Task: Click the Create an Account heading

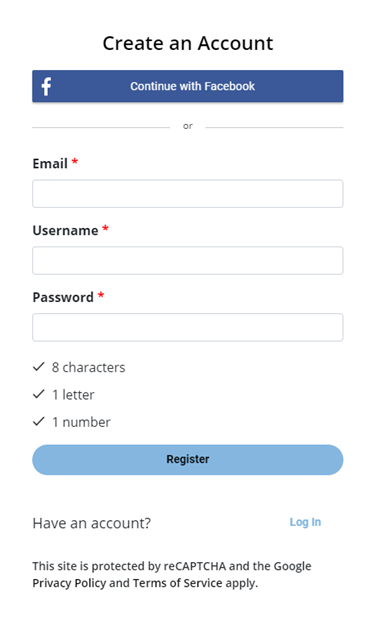Action: [188, 43]
